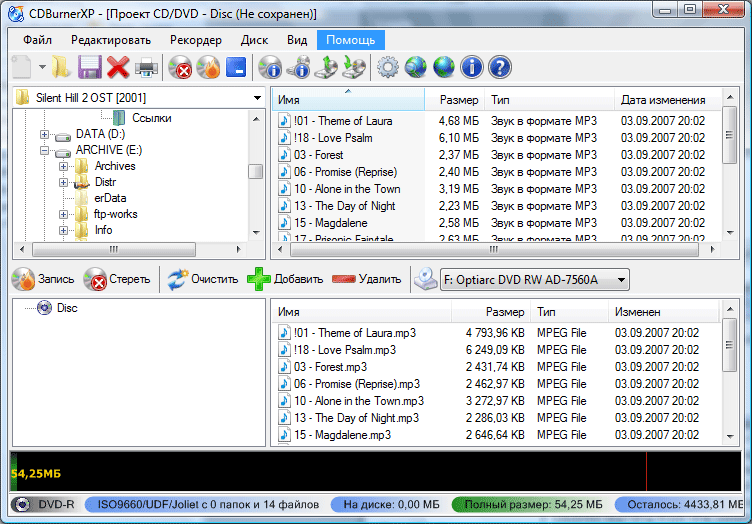Open the dropdown arrow next to New project
The width and height of the screenshot is (752, 524).
pos(42,67)
